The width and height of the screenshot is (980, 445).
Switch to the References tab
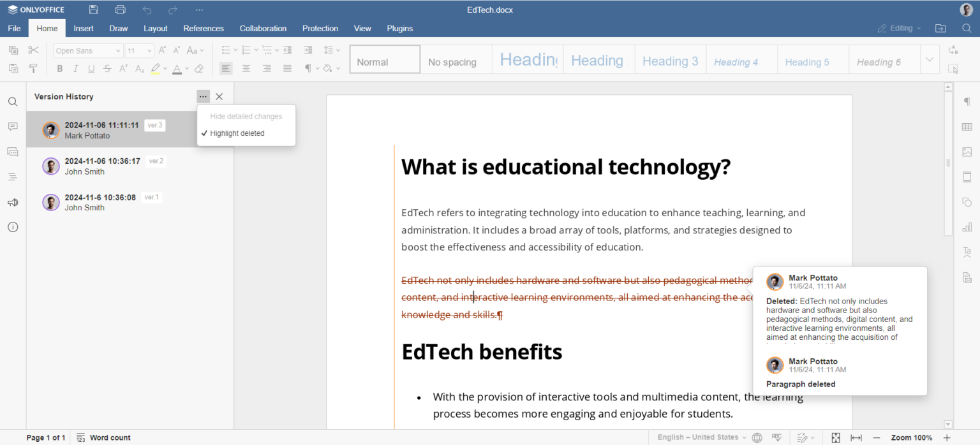pos(204,28)
